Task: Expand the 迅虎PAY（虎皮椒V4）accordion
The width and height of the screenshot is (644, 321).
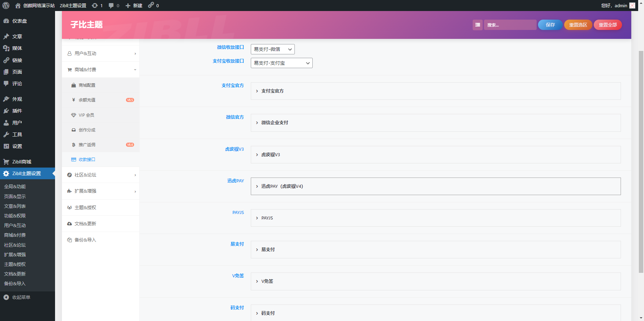Action: [436, 186]
